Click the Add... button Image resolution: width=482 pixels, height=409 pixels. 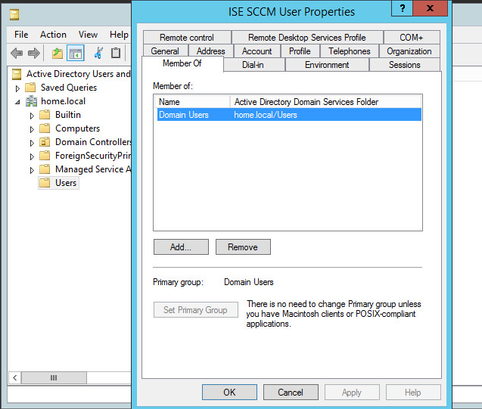click(x=181, y=247)
